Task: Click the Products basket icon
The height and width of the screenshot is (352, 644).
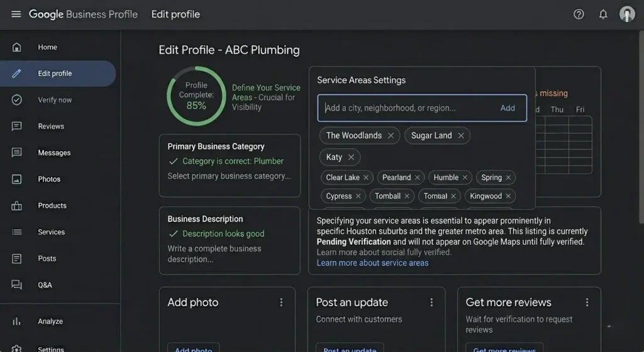Action: coord(16,206)
